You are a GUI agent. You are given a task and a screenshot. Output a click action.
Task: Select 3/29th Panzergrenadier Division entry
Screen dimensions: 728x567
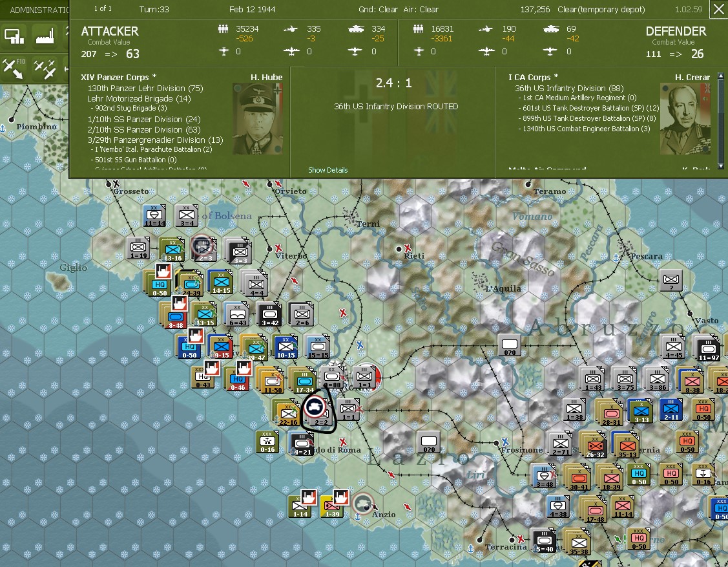pyautogui.click(x=155, y=140)
